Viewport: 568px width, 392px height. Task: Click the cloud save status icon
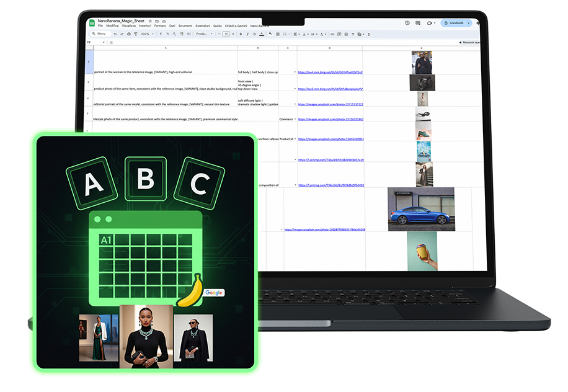[164, 21]
